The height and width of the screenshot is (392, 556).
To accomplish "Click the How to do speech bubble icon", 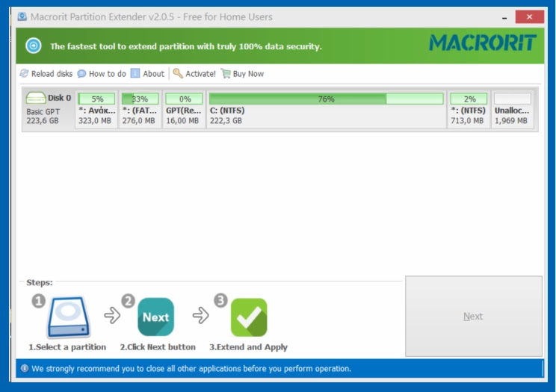I will pyautogui.click(x=81, y=73).
